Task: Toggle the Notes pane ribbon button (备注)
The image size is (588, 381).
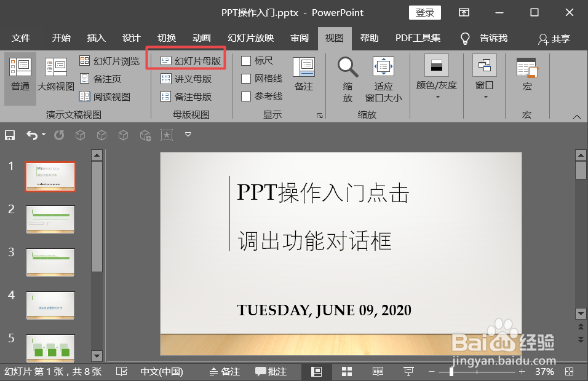Action: (x=303, y=74)
